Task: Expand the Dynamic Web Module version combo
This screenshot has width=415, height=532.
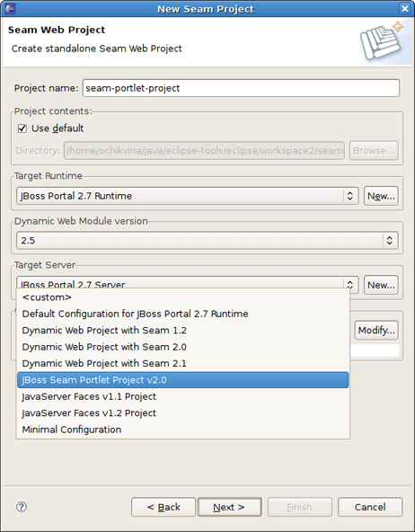Action: pyautogui.click(x=390, y=240)
